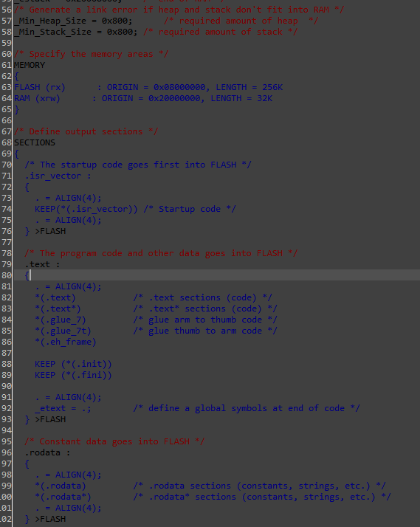Image resolution: width=420 pixels, height=527 pixels.
Task: Click the '_etext = .;' assignment
Action: click(x=63, y=408)
